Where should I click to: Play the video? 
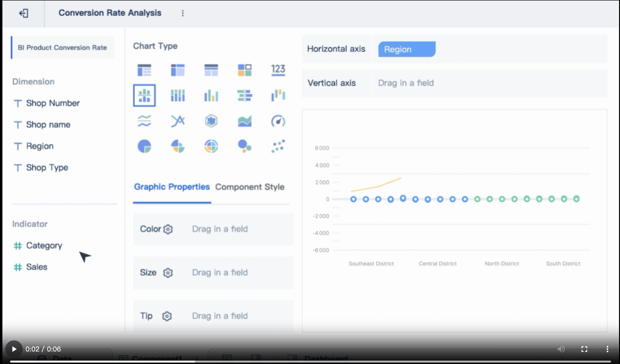pyautogui.click(x=14, y=349)
